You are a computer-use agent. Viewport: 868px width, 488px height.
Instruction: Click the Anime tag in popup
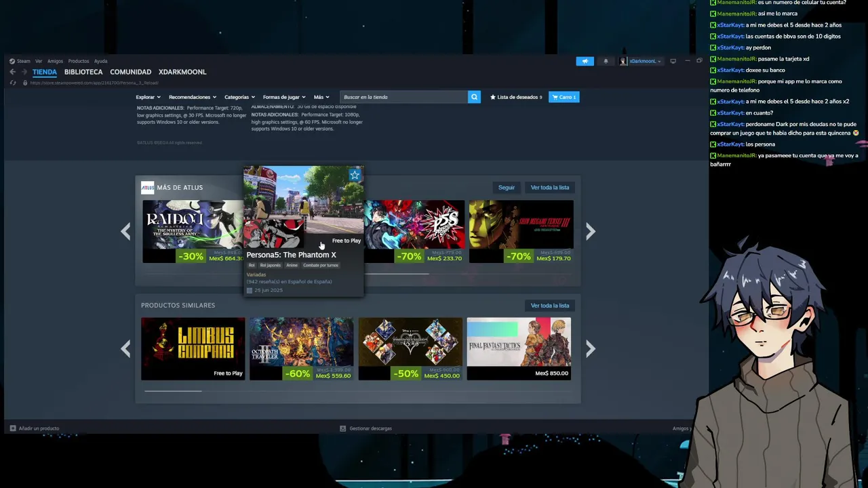point(292,265)
